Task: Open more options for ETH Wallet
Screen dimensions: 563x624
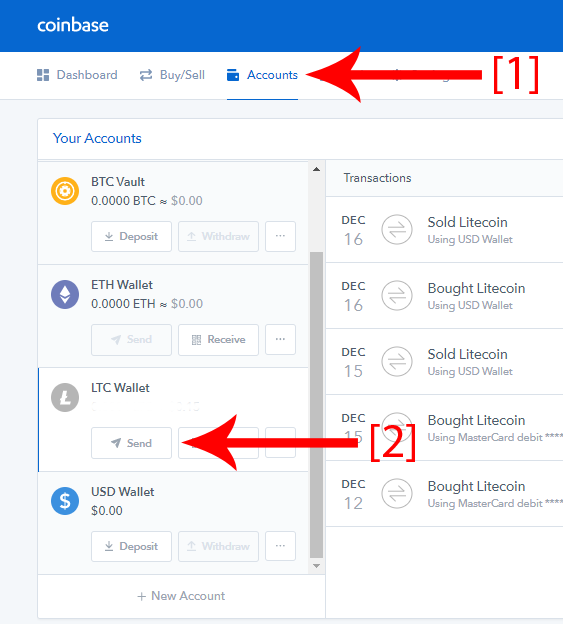Action: point(281,339)
